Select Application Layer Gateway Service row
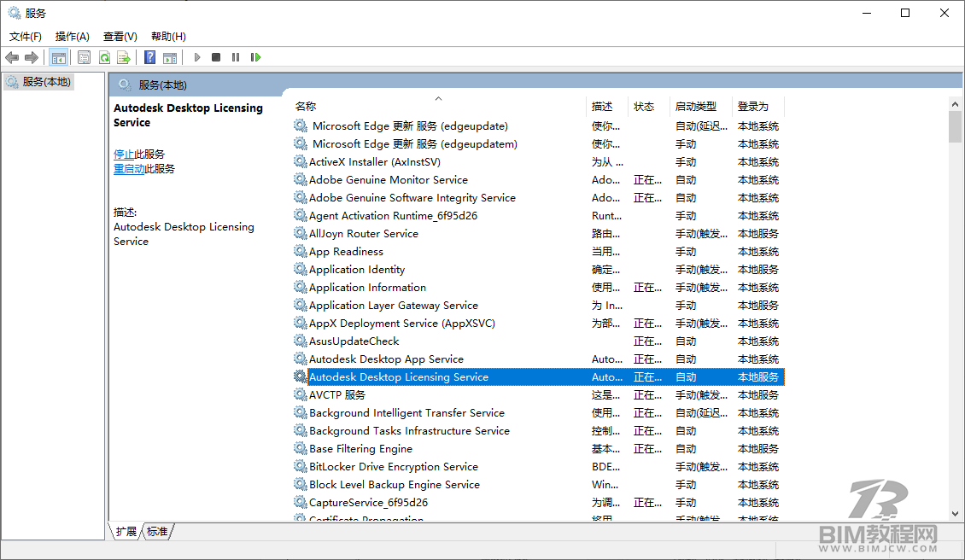This screenshot has width=965, height=560. pyautogui.click(x=539, y=306)
